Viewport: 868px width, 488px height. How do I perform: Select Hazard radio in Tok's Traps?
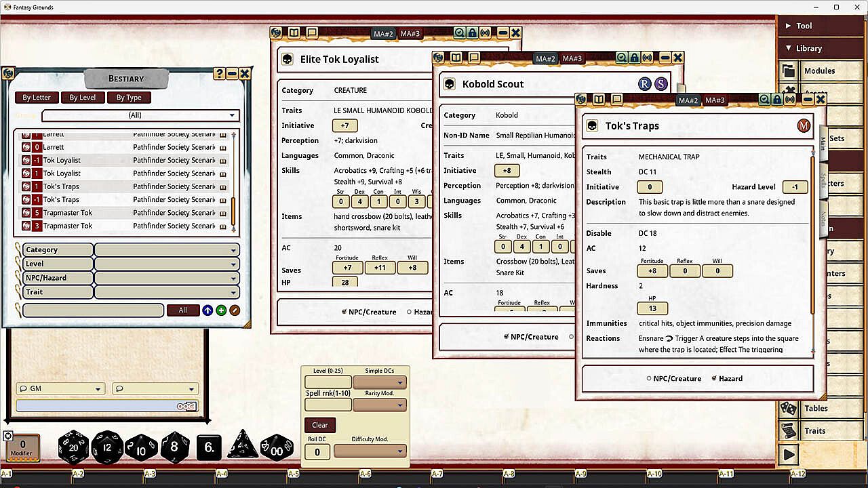click(x=714, y=378)
